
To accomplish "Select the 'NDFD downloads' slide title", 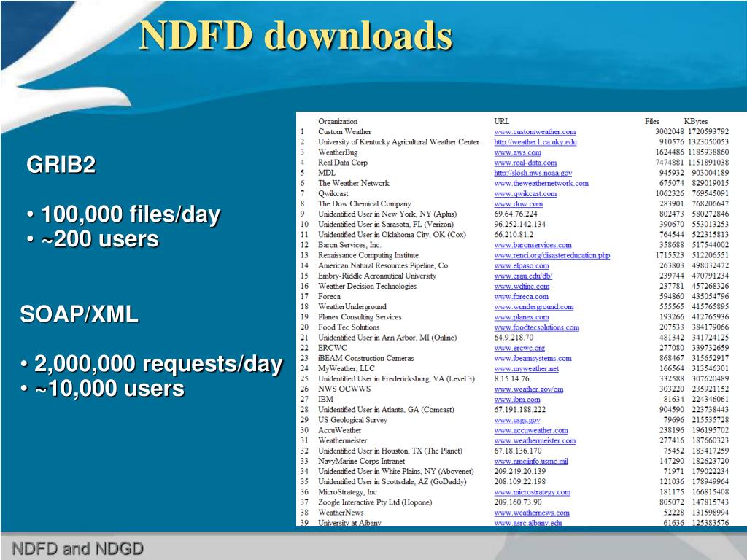I will point(296,36).
